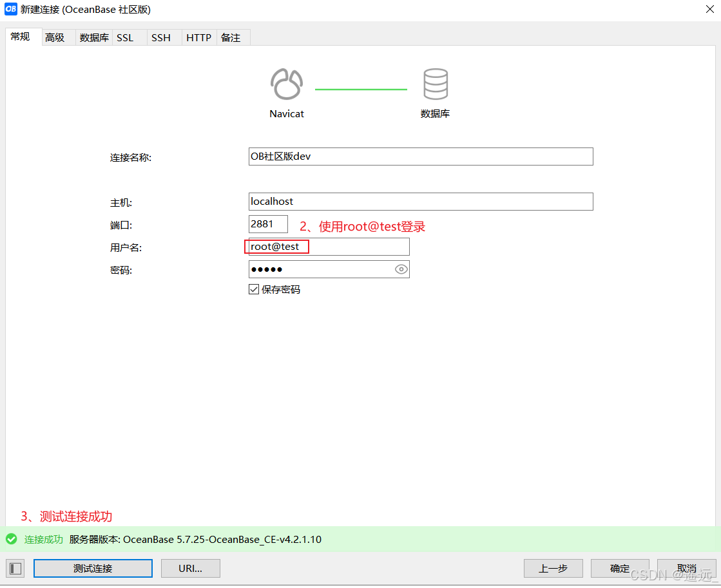Image resolution: width=721 pixels, height=588 pixels.
Task: Click the 连接成功 status text
Action: [x=44, y=539]
